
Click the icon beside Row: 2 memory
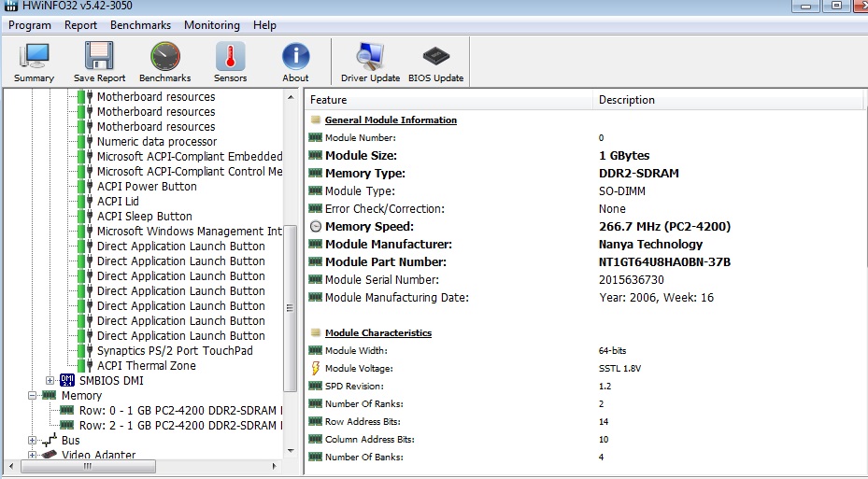67,425
